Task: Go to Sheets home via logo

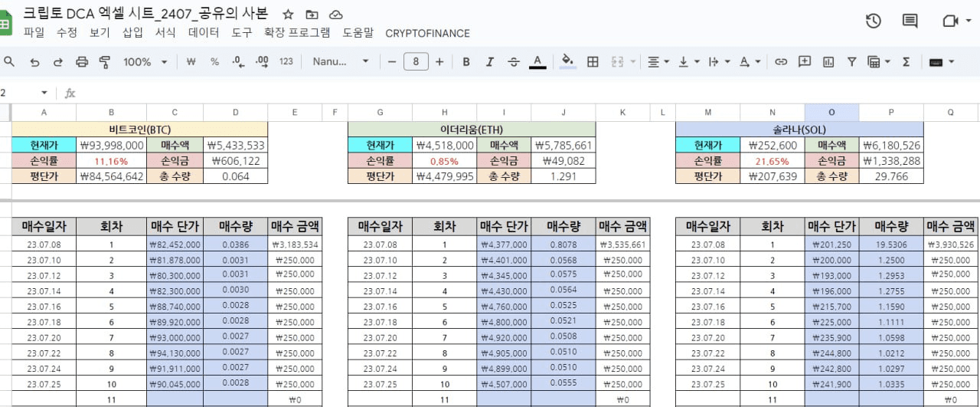Action: 5,23
